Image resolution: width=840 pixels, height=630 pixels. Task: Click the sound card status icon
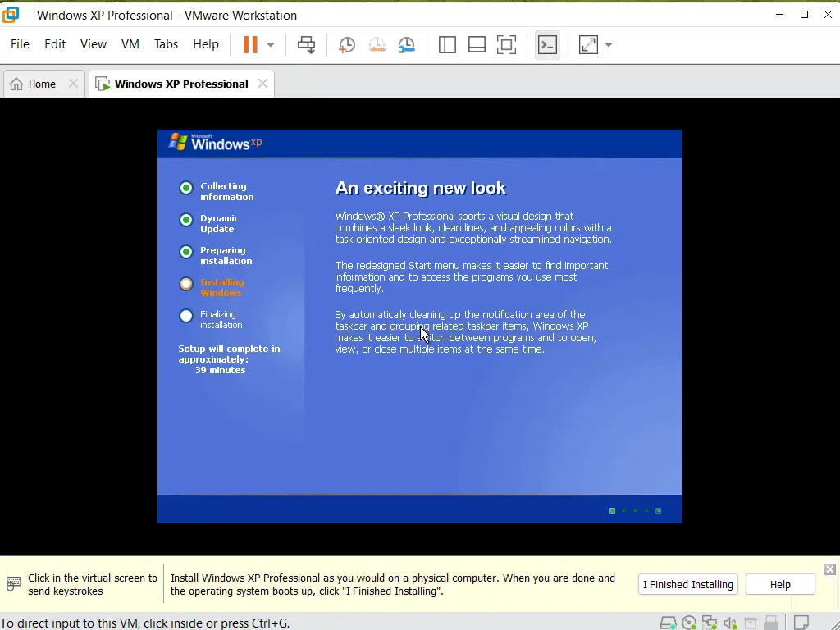[730, 623]
